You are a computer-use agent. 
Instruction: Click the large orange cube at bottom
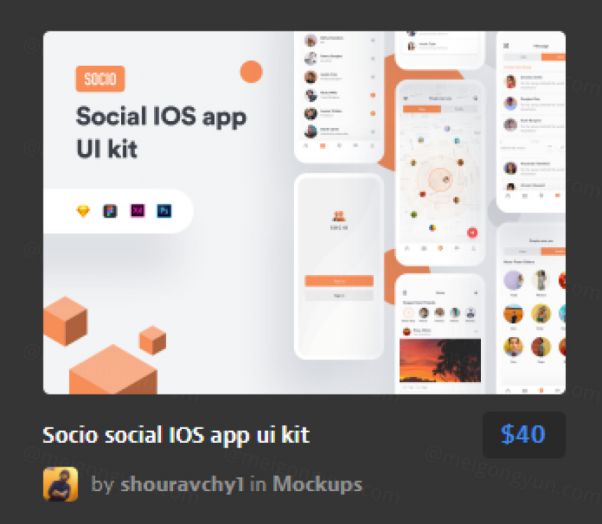point(113,369)
